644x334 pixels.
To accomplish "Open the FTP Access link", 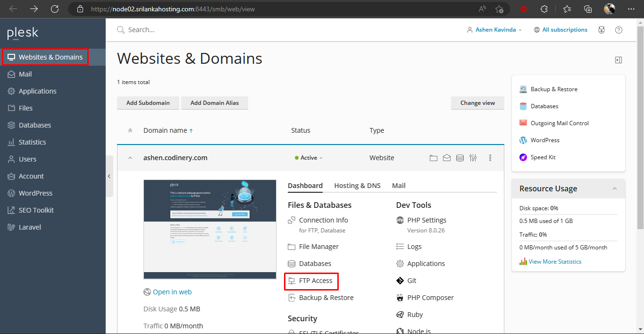I will [x=315, y=281].
